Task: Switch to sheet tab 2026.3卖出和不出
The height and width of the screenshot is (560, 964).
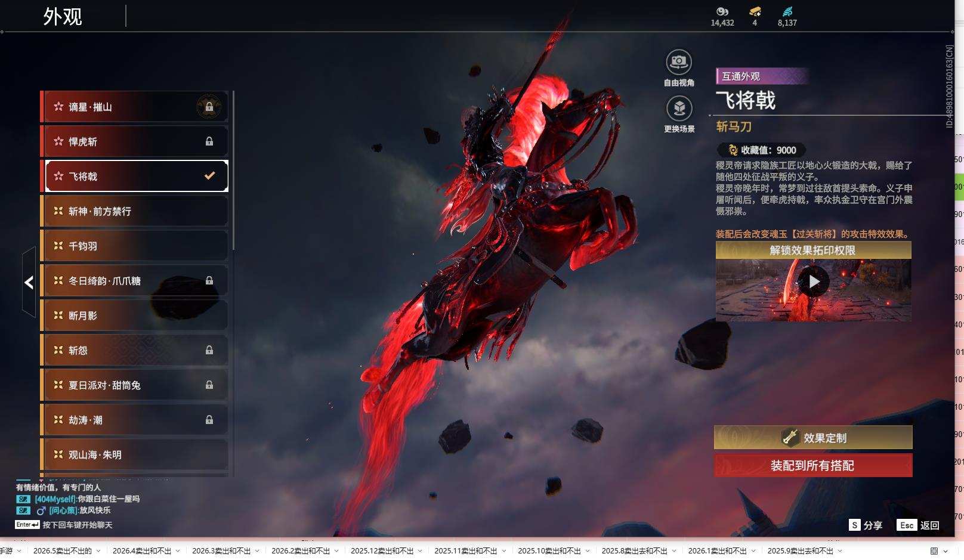Action: tap(221, 550)
